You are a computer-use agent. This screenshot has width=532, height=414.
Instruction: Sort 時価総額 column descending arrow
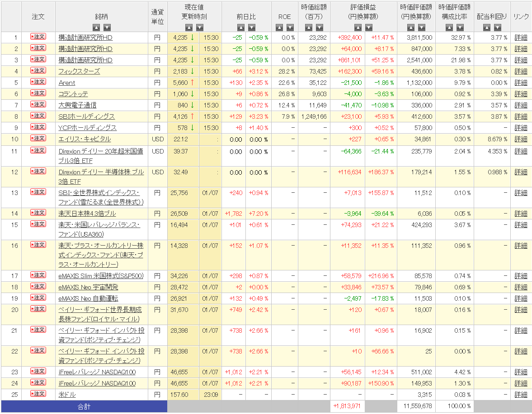[x=320, y=28]
